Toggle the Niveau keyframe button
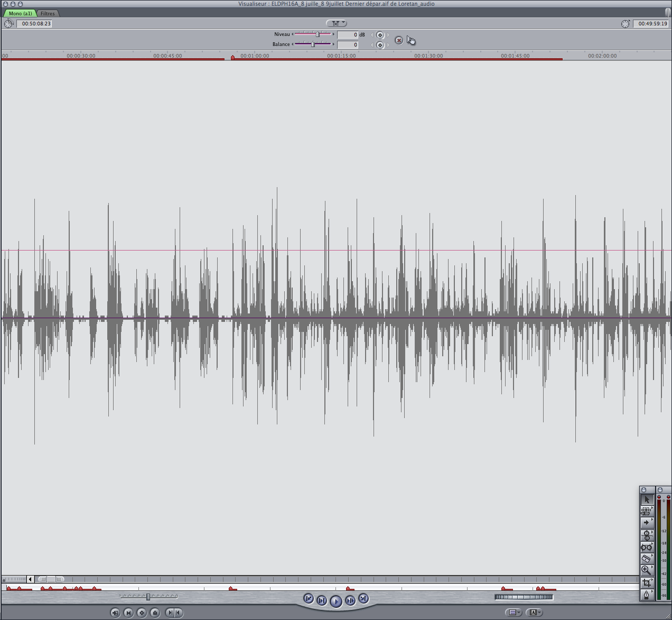This screenshot has height=620, width=672. 380,35
